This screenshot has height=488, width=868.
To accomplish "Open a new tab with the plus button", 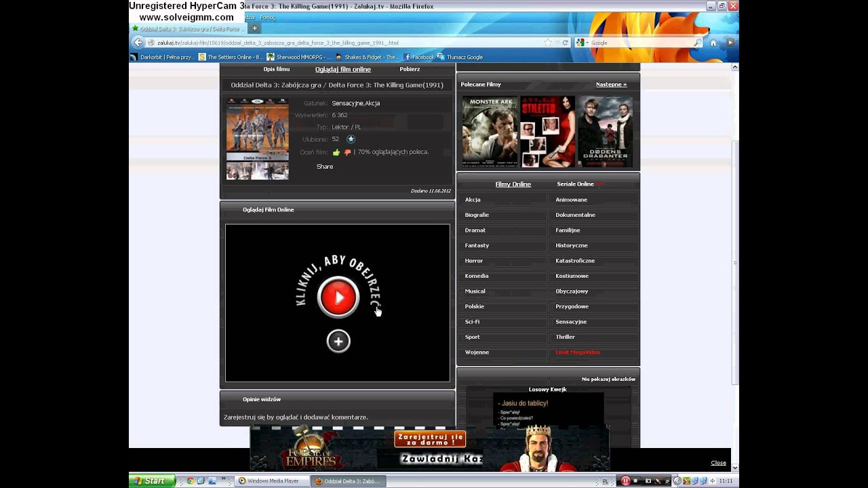I will [254, 28].
